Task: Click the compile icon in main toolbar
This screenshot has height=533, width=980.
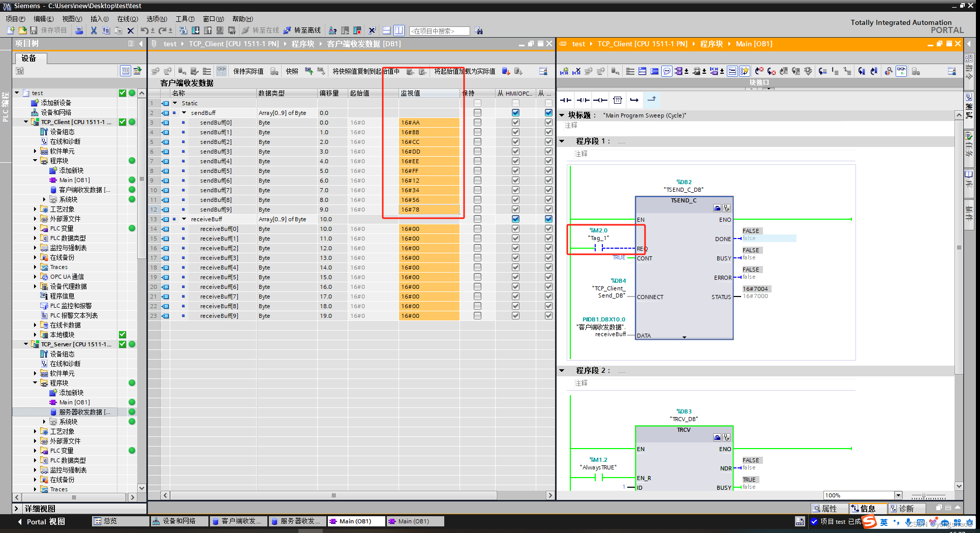Action: pos(183,31)
